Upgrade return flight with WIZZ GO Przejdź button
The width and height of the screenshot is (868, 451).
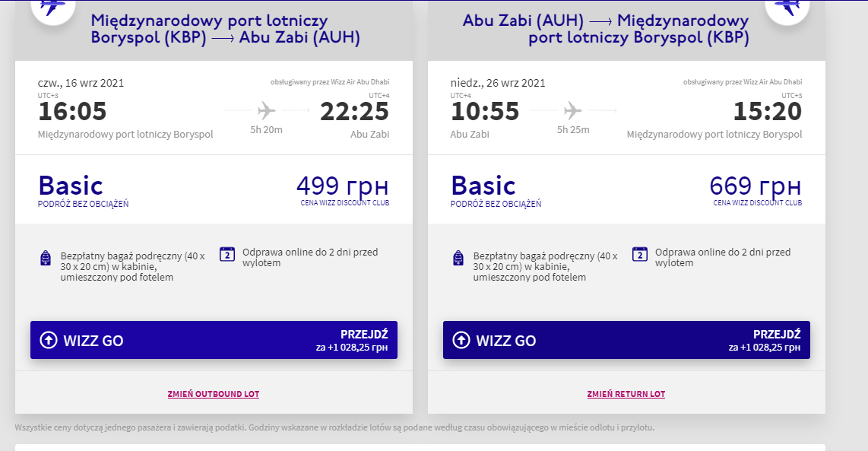pyautogui.click(x=626, y=340)
